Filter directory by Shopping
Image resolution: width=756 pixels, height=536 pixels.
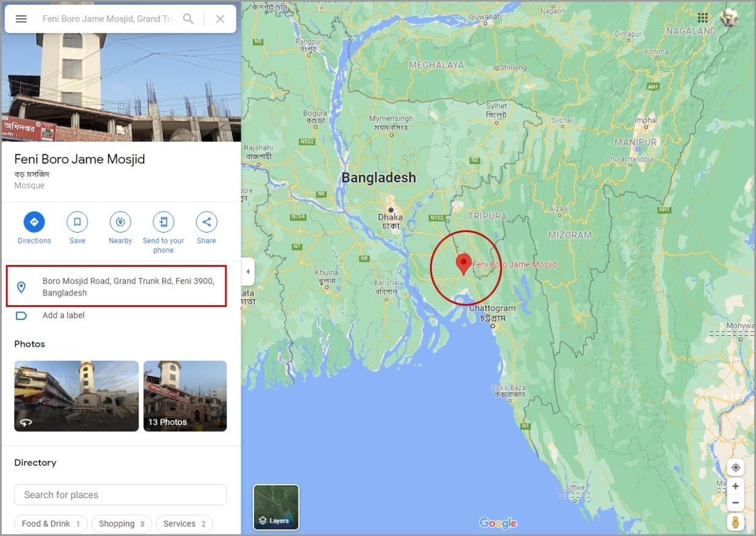click(x=122, y=524)
